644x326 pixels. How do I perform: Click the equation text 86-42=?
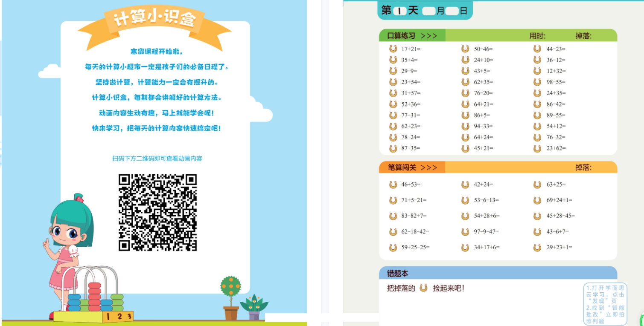point(556,104)
